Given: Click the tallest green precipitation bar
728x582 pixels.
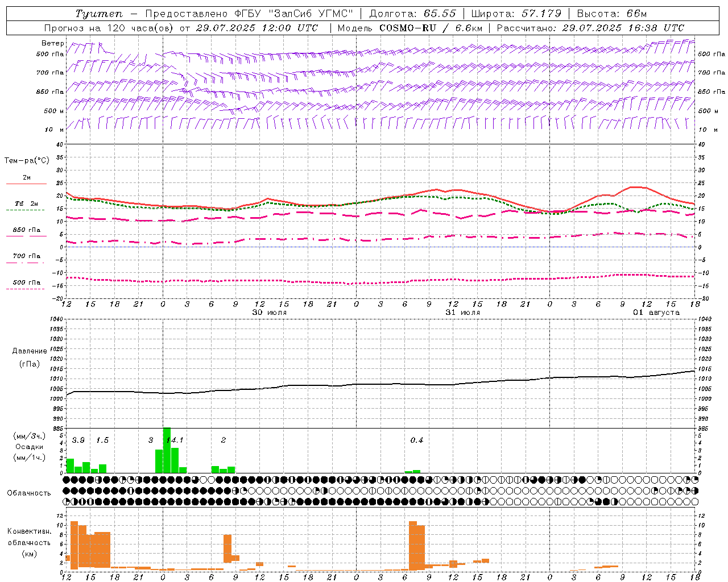Looking at the screenshot, I should pyautogui.click(x=167, y=450).
